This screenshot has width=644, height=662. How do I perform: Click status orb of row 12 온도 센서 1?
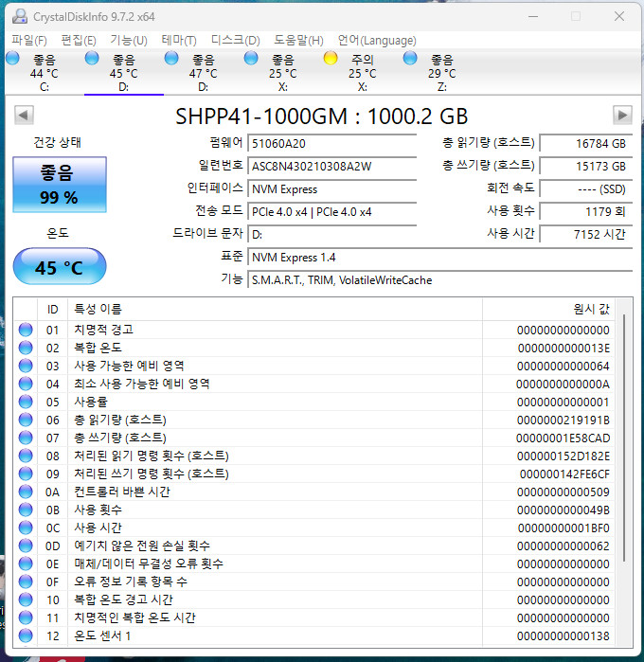point(26,635)
